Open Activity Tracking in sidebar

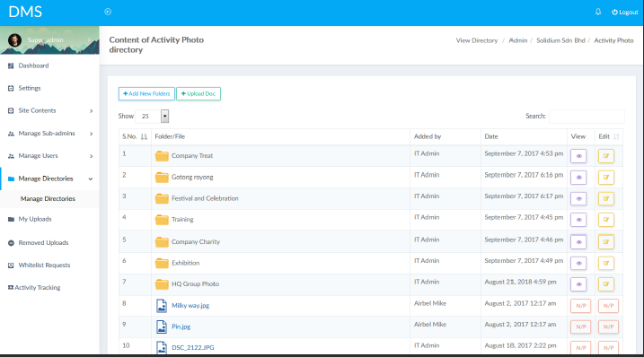[38, 288]
